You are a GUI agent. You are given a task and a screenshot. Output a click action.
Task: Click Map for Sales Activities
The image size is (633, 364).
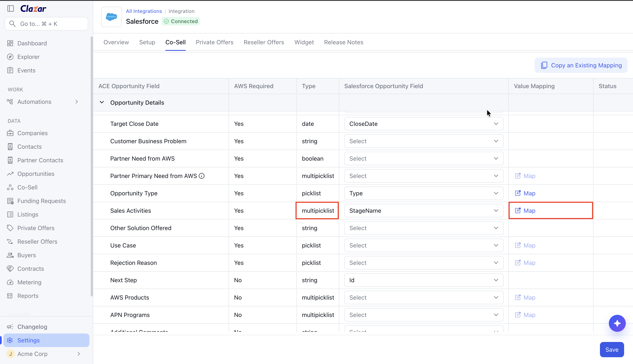pos(525,211)
